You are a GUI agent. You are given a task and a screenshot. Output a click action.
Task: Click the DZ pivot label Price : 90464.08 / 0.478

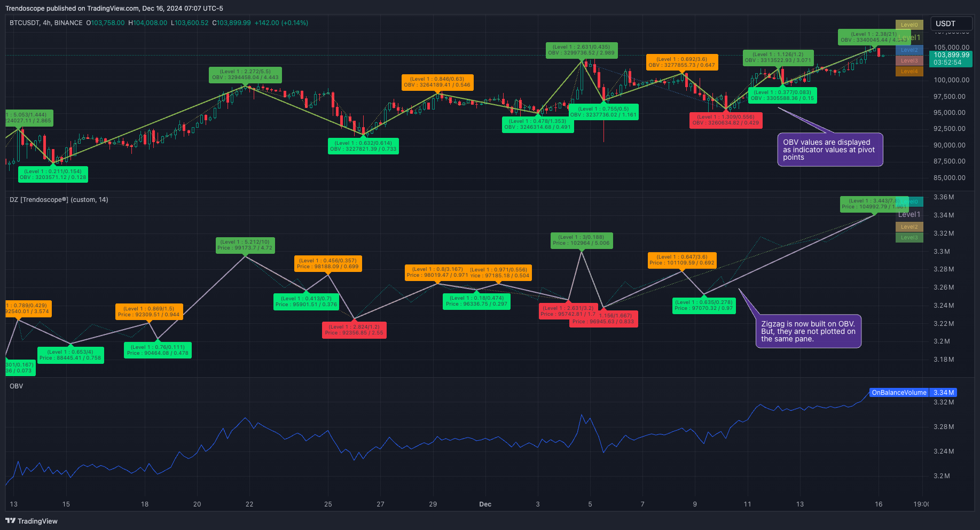tap(158, 350)
